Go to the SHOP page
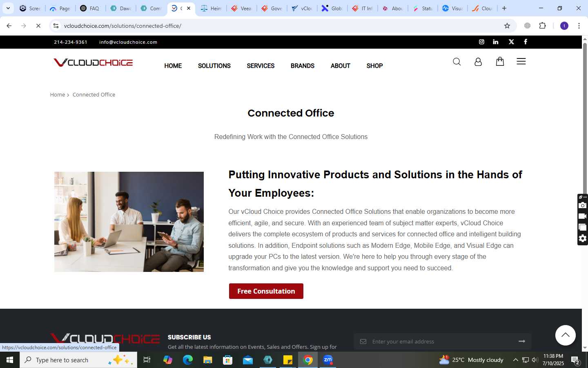 (x=374, y=66)
